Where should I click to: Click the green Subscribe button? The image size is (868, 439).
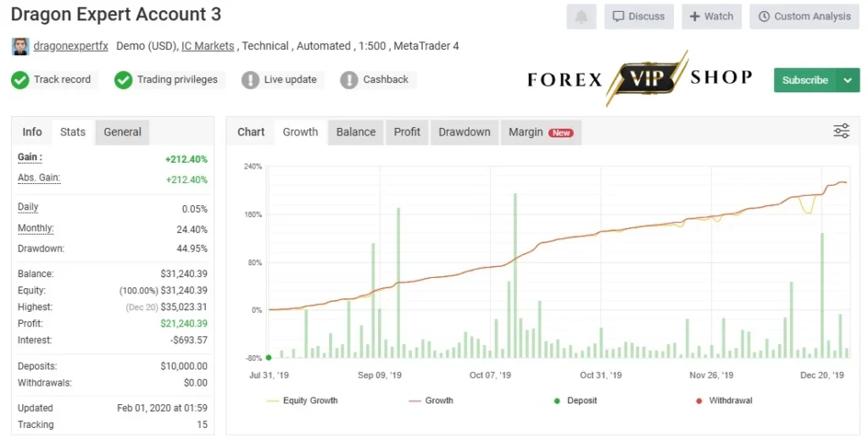[805, 81]
